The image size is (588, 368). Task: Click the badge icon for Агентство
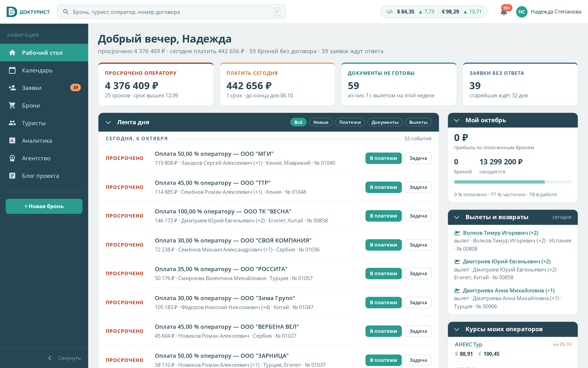12,158
